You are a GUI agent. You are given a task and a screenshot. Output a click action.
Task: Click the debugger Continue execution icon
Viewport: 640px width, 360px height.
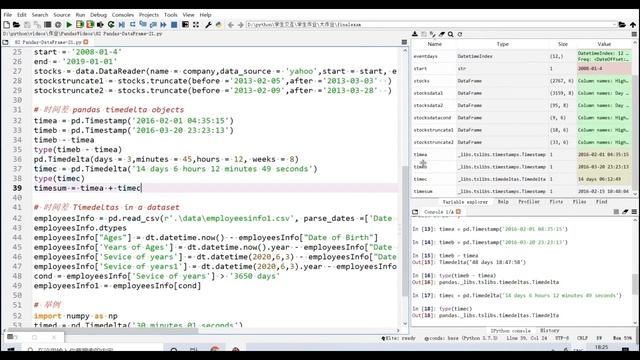point(163,25)
